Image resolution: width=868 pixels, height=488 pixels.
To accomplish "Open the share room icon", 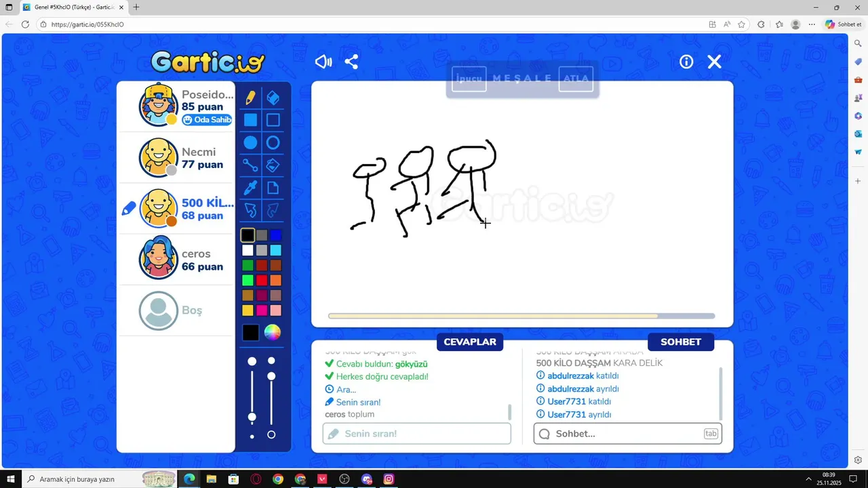I will tap(351, 62).
